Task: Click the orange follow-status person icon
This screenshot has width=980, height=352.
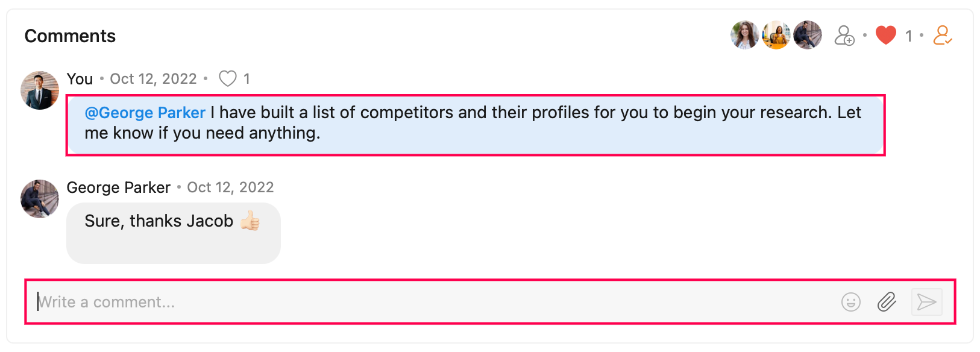Action: [x=942, y=36]
